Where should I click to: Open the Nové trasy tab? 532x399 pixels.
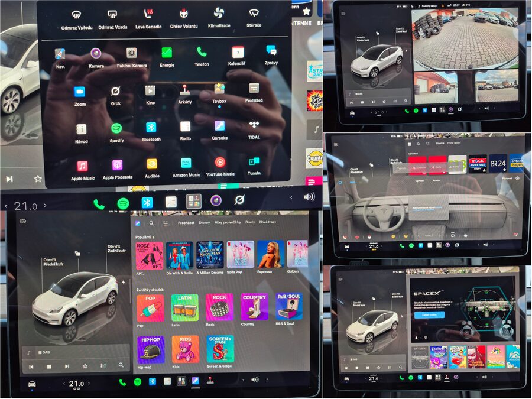[x=268, y=222]
